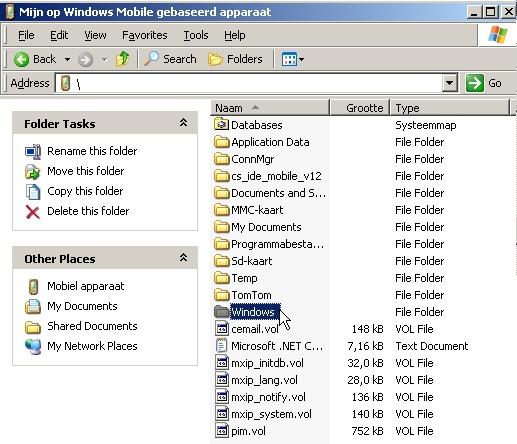Viewport: 517px width, 444px height.
Task: Open the Tools menu
Action: pyautogui.click(x=196, y=35)
